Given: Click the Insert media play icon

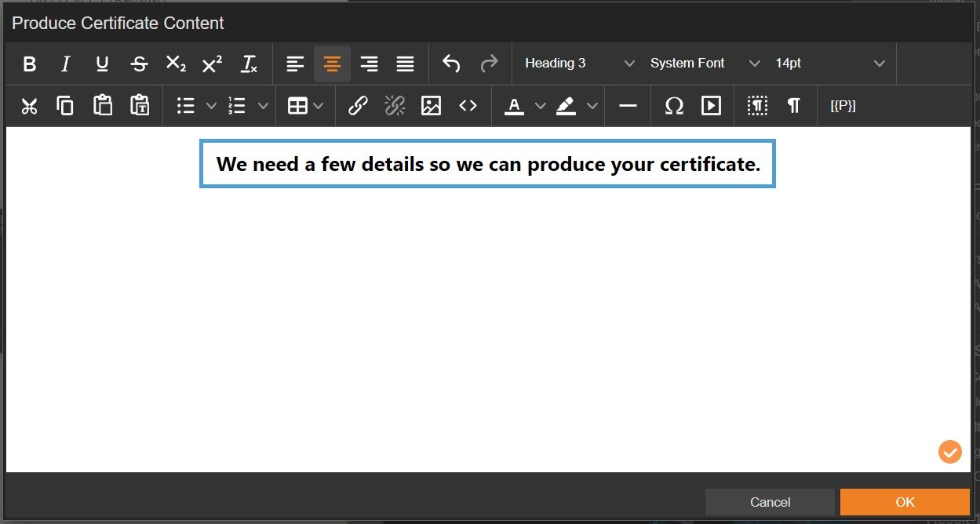Looking at the screenshot, I should pyautogui.click(x=711, y=106).
